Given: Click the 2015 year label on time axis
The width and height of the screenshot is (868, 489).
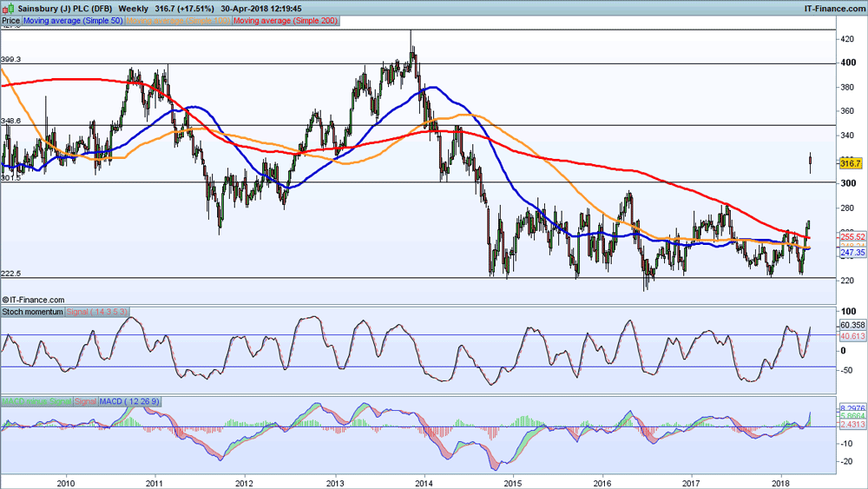Looking at the screenshot, I should (x=513, y=484).
